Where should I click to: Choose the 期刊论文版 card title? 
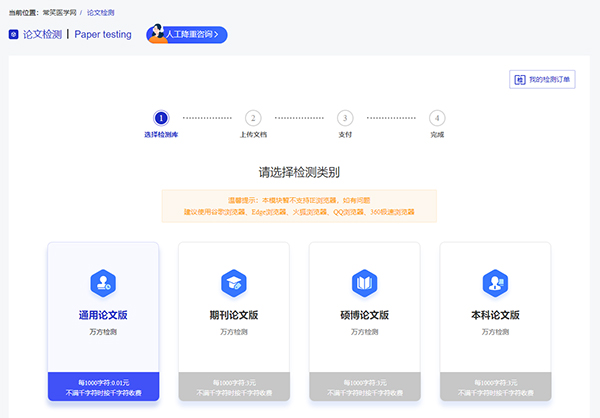[x=233, y=315]
